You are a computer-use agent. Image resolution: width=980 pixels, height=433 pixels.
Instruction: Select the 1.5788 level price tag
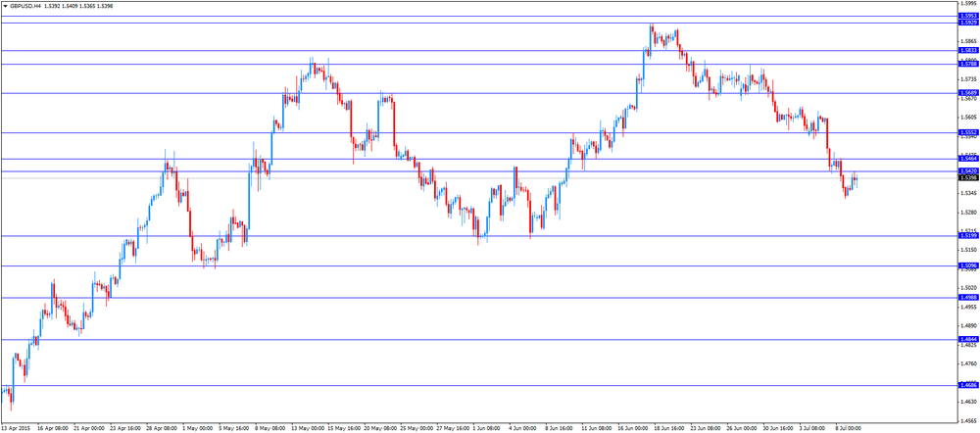pyautogui.click(x=967, y=64)
